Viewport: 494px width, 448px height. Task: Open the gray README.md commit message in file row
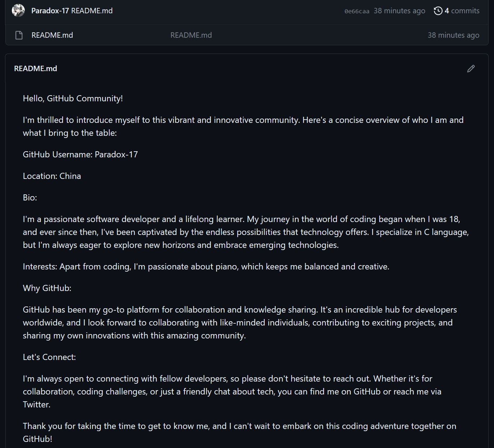pos(191,35)
